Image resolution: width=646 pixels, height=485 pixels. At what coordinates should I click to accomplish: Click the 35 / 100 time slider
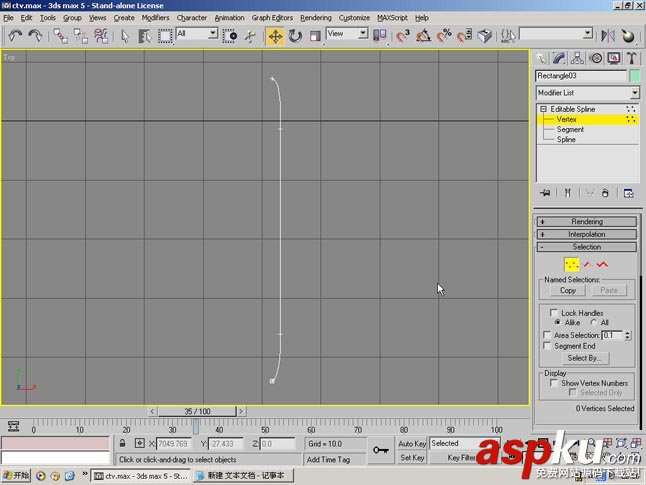[x=197, y=411]
